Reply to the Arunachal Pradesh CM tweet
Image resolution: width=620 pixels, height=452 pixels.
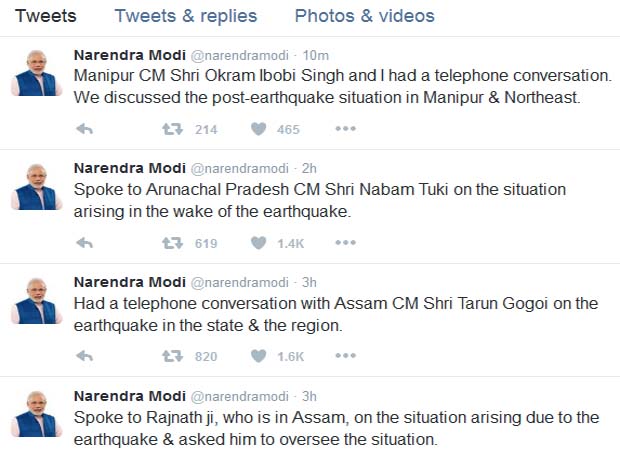85,242
